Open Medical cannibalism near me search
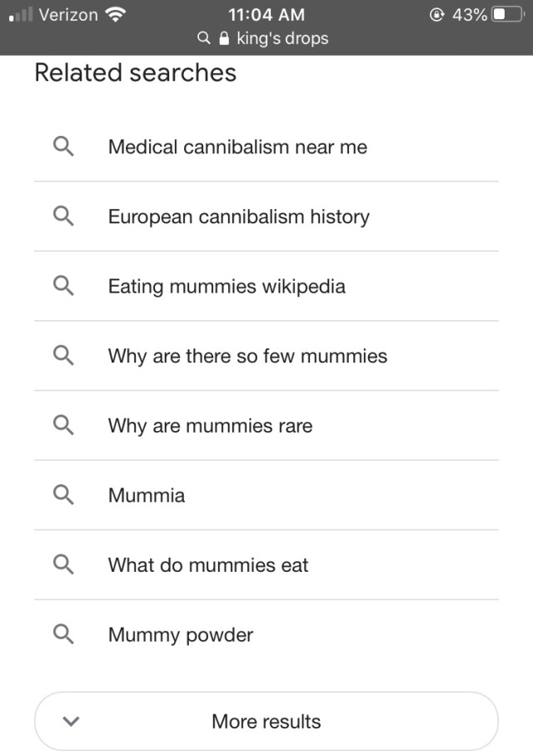533x756 pixels. (266, 147)
